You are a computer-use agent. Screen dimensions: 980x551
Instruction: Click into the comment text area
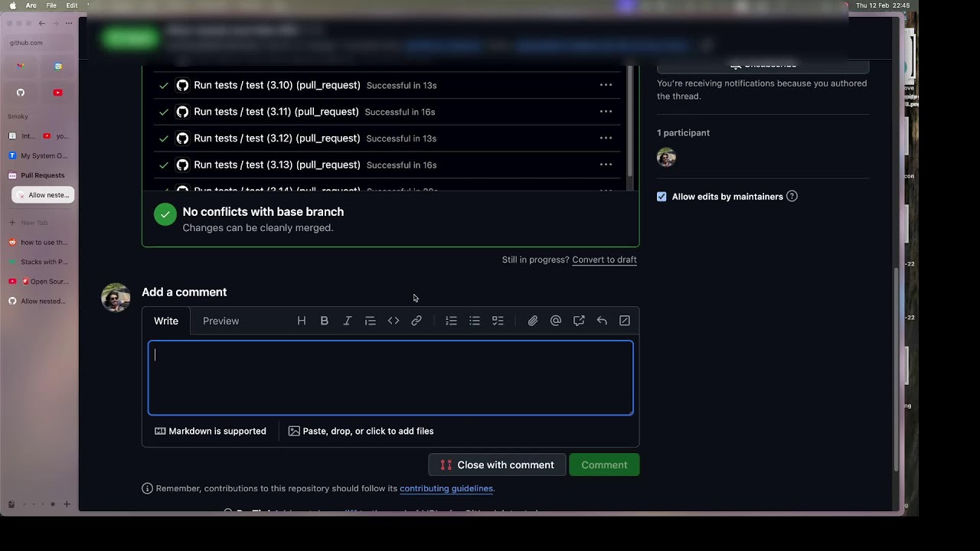point(390,378)
